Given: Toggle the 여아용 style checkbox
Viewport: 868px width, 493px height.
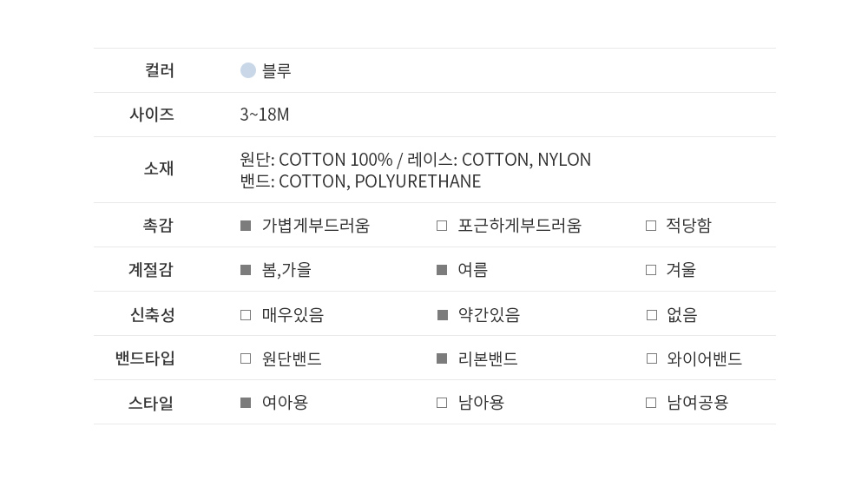Looking at the screenshot, I should pos(246,403).
